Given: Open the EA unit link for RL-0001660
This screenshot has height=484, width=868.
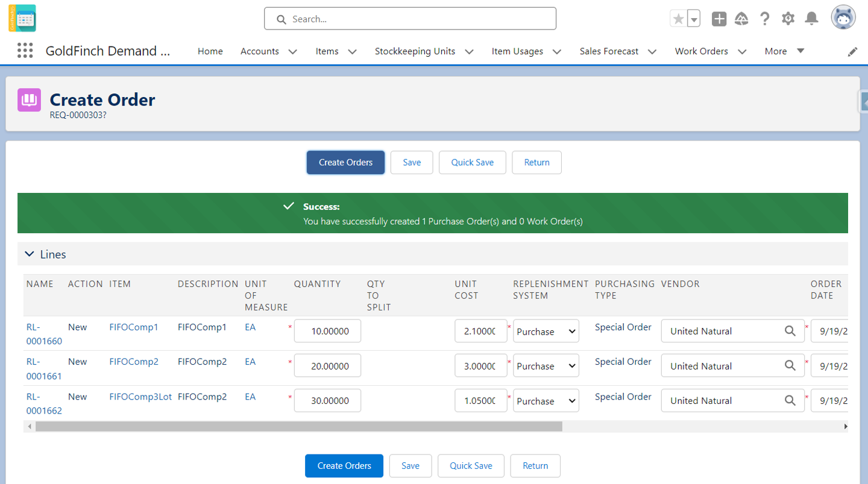Looking at the screenshot, I should point(250,327).
